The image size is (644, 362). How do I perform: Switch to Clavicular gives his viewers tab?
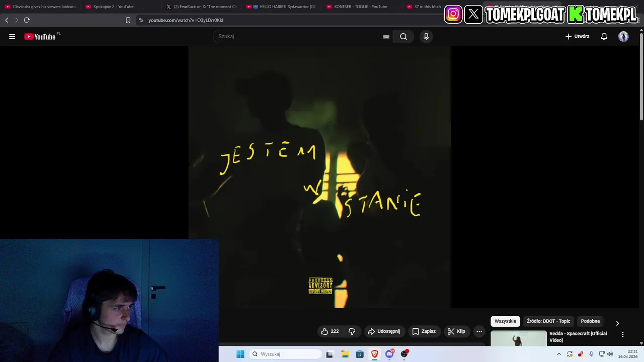tap(40, 7)
